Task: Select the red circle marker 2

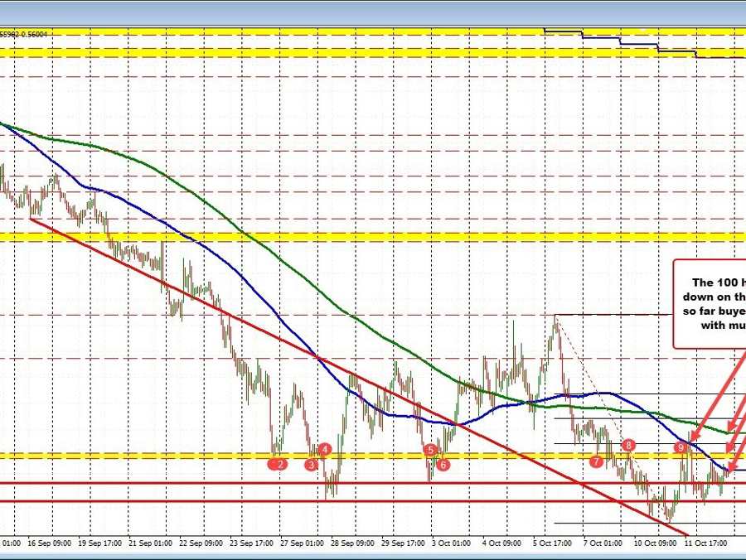Action: (x=279, y=464)
